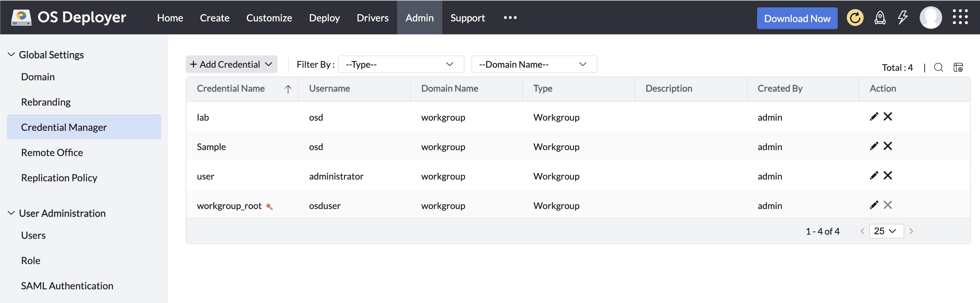Collapse the User Administration section

tap(12, 213)
